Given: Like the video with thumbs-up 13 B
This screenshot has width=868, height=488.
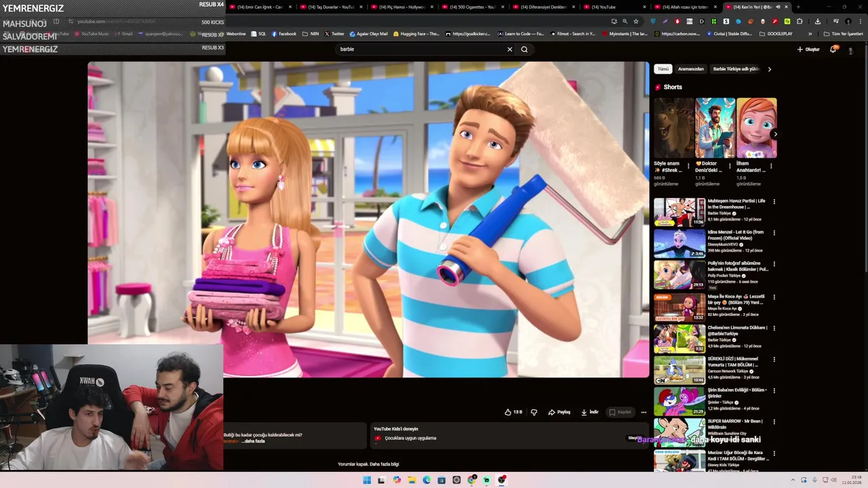Looking at the screenshot, I should coord(513,412).
